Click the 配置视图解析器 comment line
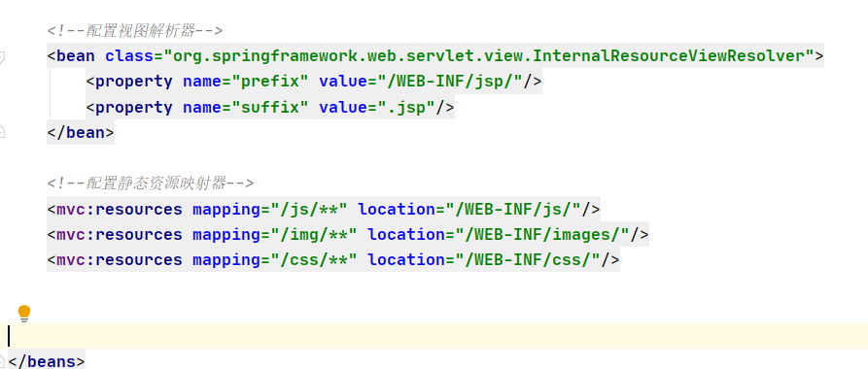Image resolution: width=868 pixels, height=369 pixels. pyautogui.click(x=135, y=30)
